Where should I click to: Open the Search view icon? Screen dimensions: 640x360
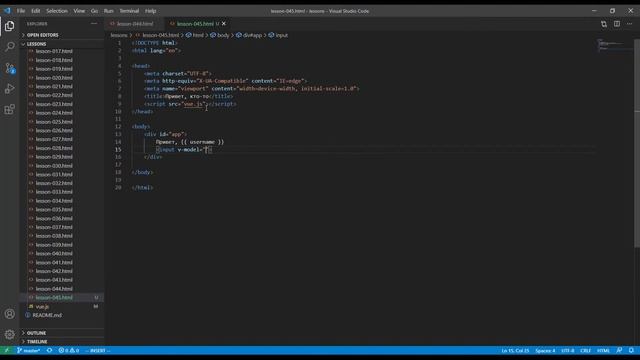pos(9,47)
